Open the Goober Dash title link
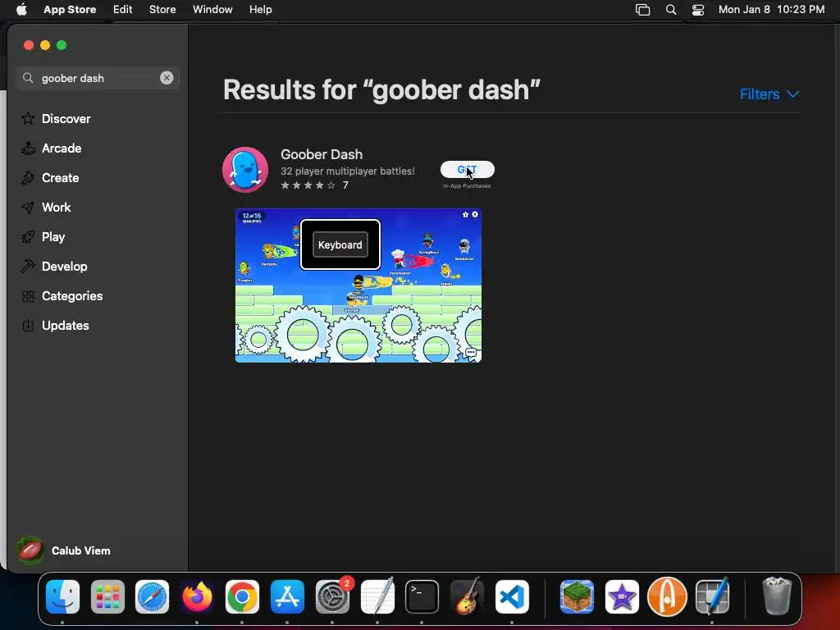Screen dimensions: 840x630 coord(322,154)
